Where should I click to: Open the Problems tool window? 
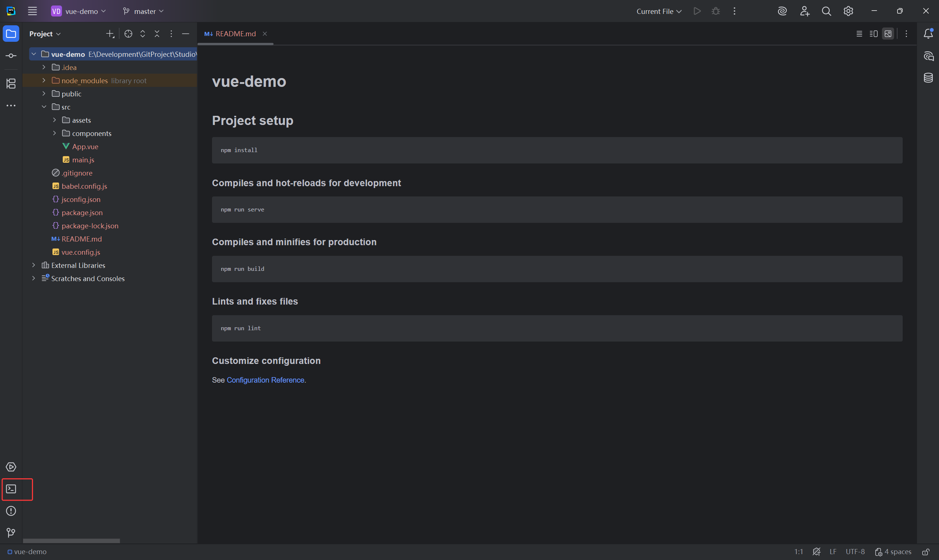click(x=11, y=511)
